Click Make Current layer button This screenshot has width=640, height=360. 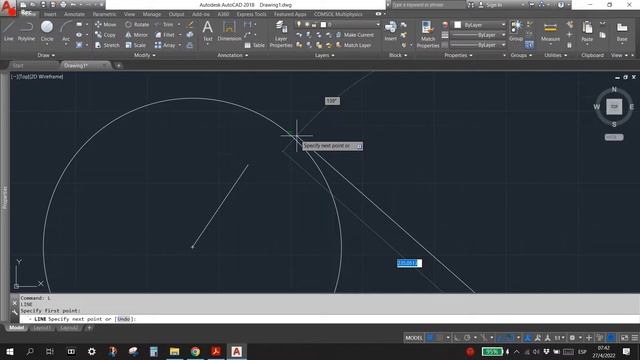[x=354, y=35]
